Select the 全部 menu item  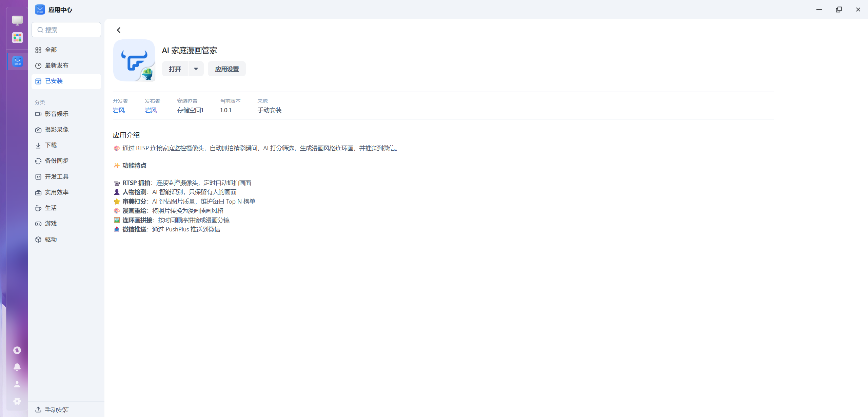point(51,50)
